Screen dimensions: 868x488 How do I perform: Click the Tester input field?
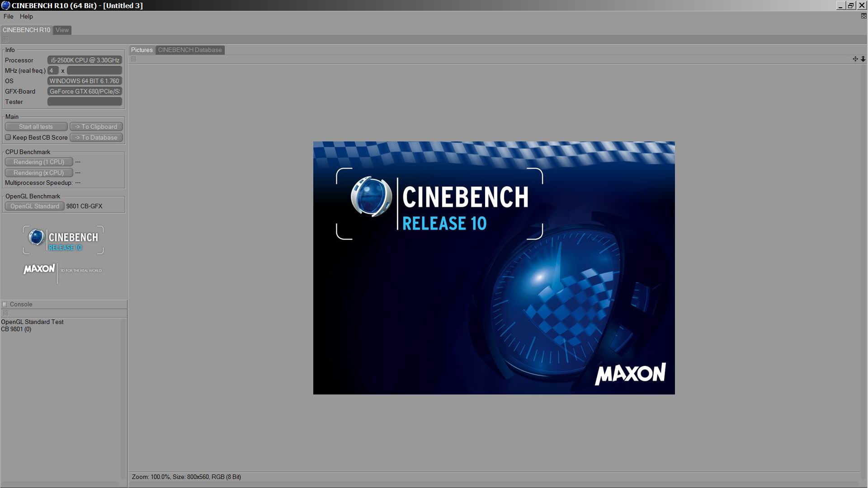pyautogui.click(x=85, y=102)
